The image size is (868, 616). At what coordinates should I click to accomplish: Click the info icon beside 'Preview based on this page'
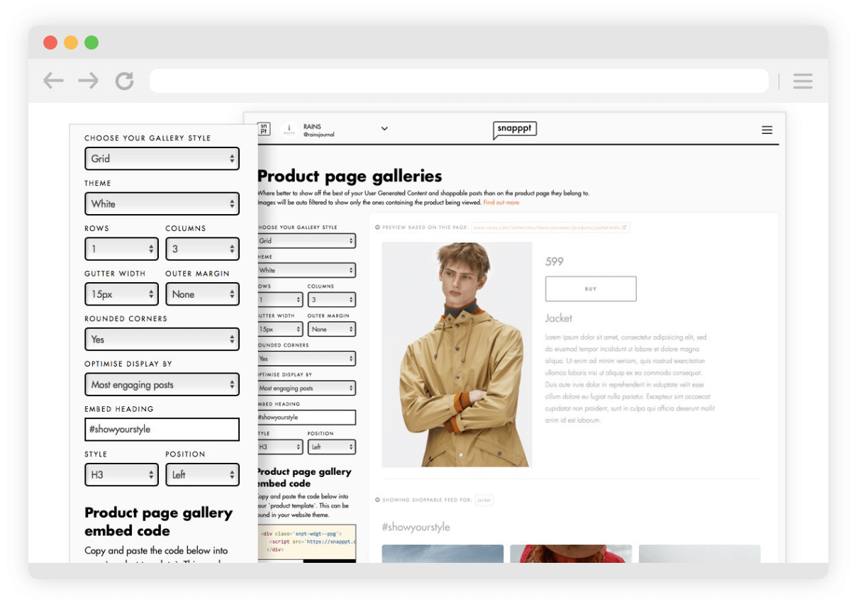coord(377,228)
